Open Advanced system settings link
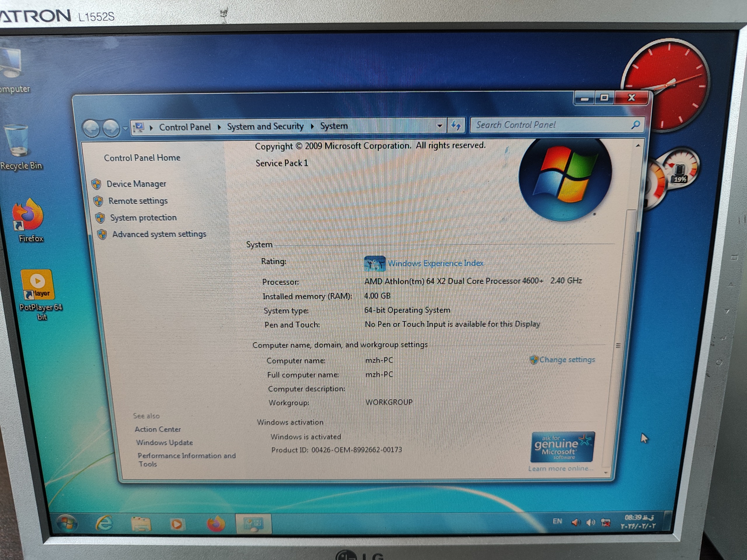Screen dimensions: 747x560 point(159,234)
